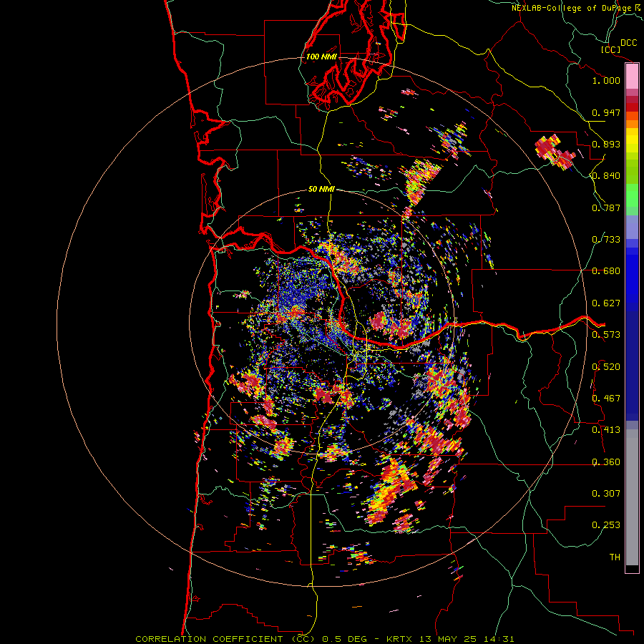Select the 0.520 scale value
644x644 pixels.
606,367
